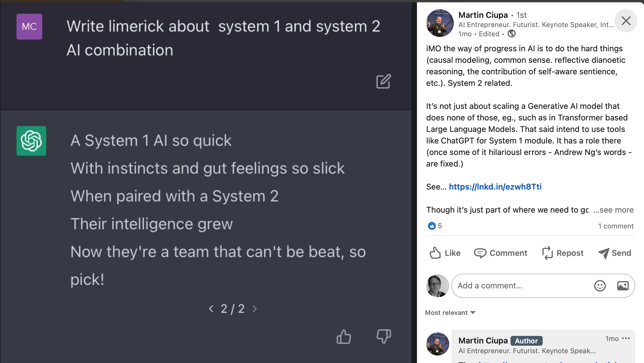Open comment options three-dot menu

(x=626, y=338)
